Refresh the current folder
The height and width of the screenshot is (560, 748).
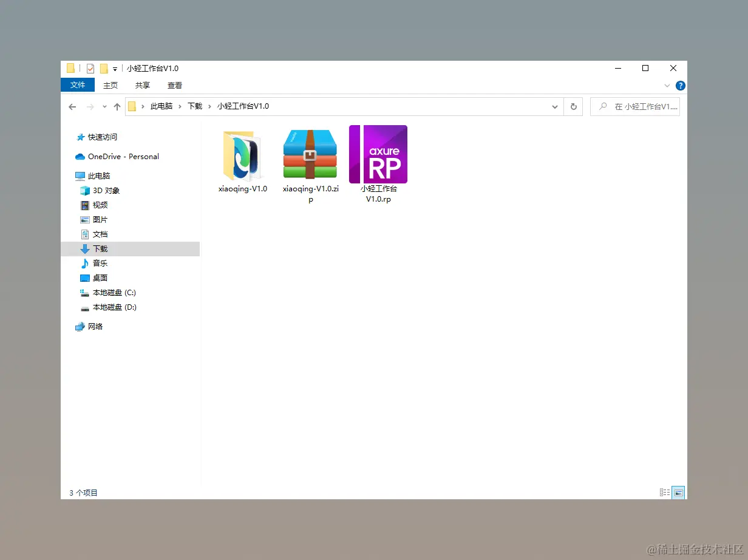(x=573, y=106)
